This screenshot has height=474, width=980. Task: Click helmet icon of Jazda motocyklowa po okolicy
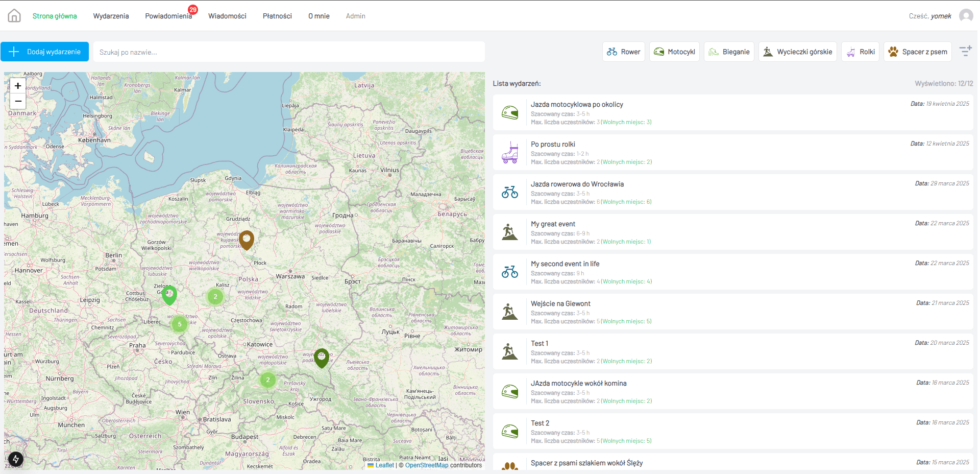(509, 112)
